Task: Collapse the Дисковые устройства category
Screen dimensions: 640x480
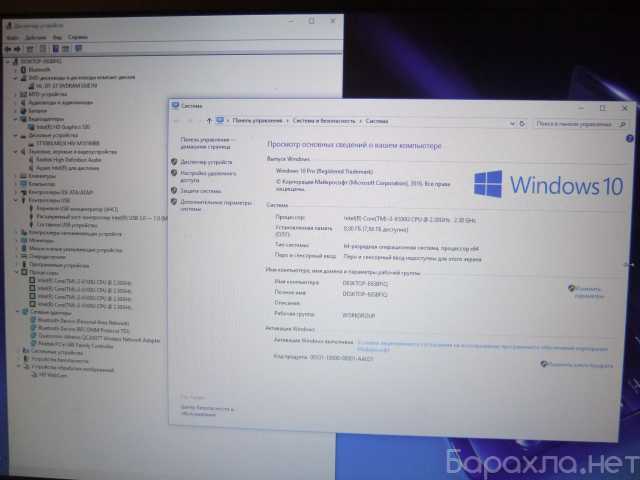Action: click(x=16, y=135)
